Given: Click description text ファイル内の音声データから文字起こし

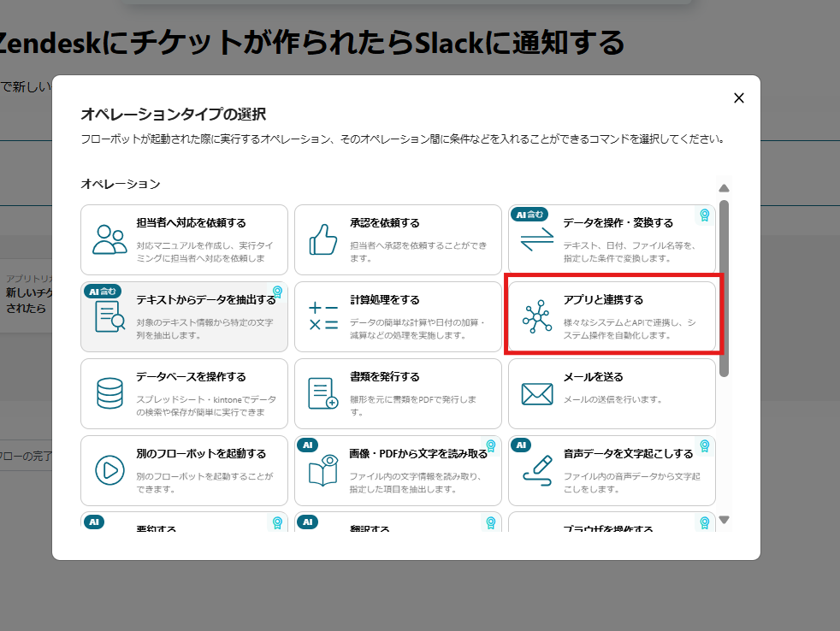Looking at the screenshot, I should point(631,482).
